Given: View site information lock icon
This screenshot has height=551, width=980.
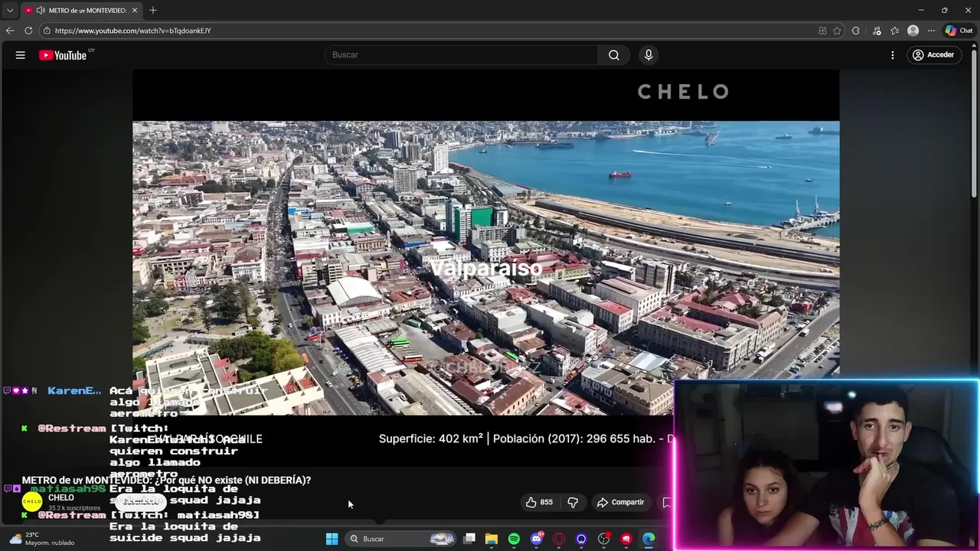Looking at the screenshot, I should click(x=47, y=31).
